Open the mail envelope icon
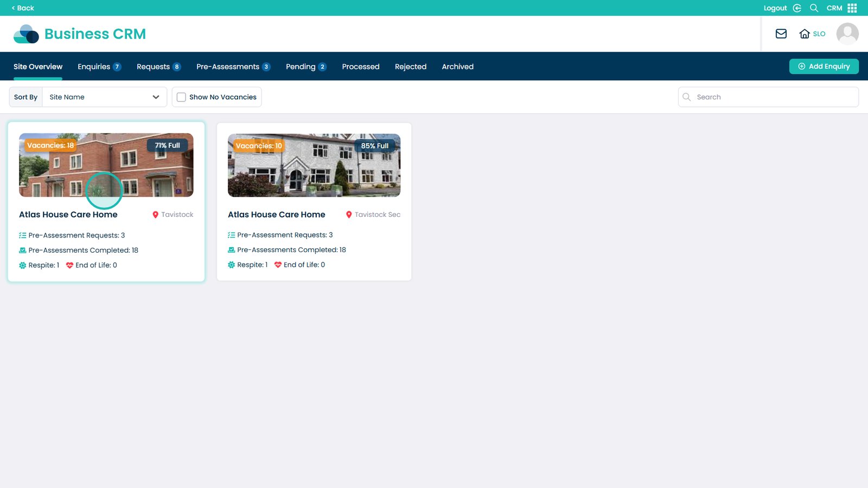 [x=781, y=34]
